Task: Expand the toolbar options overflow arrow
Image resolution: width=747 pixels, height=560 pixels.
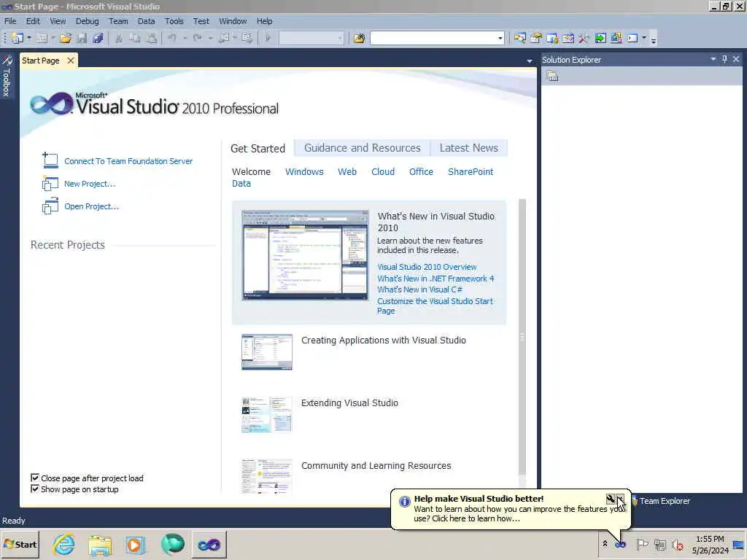Action: point(654,40)
